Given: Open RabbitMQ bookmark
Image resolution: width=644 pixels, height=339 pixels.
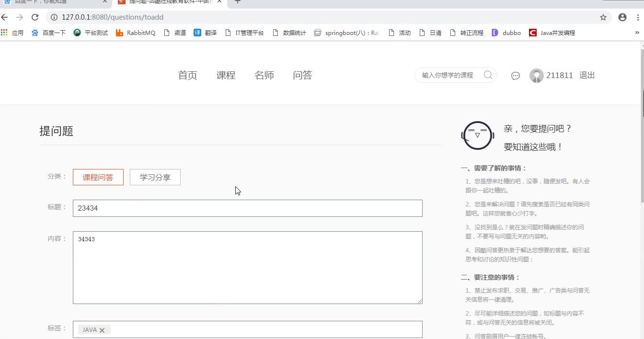Looking at the screenshot, I should tap(136, 33).
